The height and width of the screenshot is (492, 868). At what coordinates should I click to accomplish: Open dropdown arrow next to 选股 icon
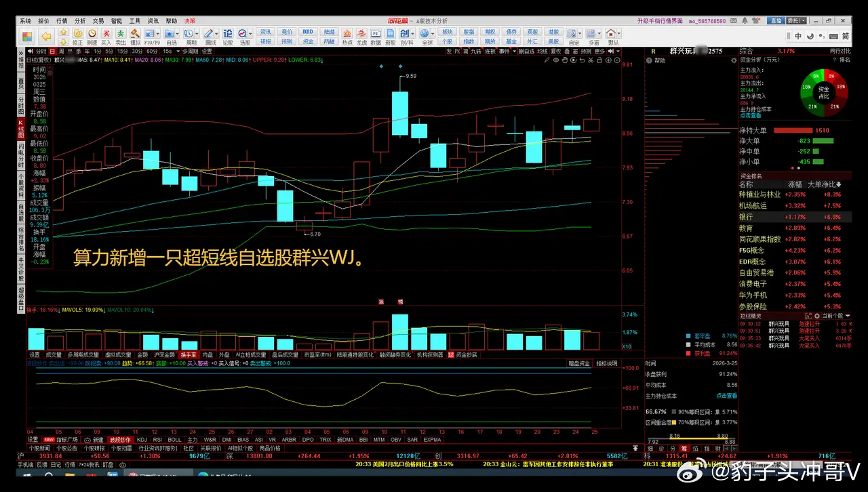pyautogui.click(x=251, y=33)
